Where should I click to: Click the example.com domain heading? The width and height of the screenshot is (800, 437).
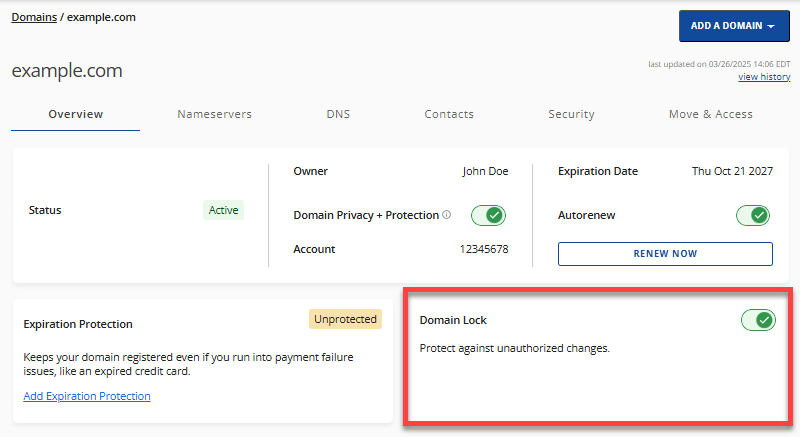pos(67,71)
